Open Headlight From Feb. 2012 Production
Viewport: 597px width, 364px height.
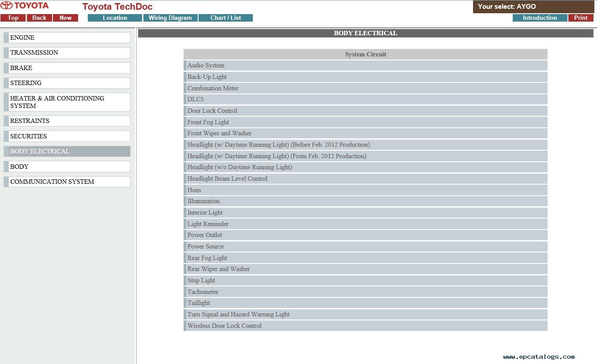pyautogui.click(x=365, y=156)
